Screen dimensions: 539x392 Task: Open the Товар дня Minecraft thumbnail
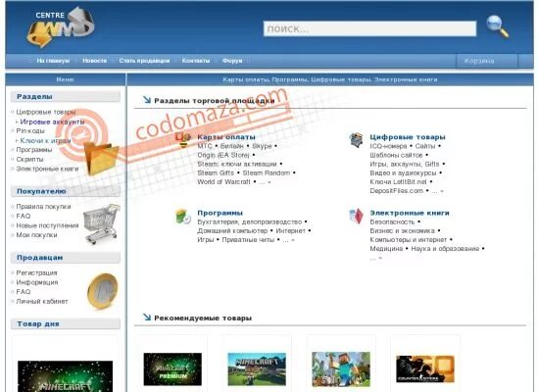point(65,376)
